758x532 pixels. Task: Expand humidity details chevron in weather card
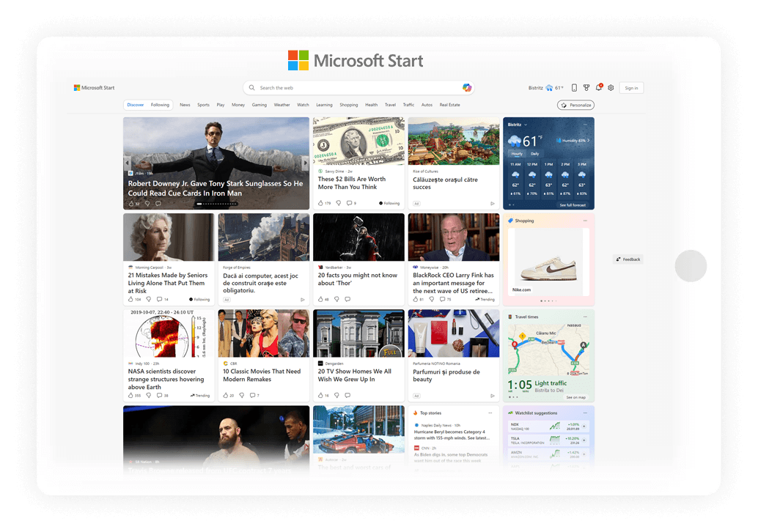[x=589, y=141]
